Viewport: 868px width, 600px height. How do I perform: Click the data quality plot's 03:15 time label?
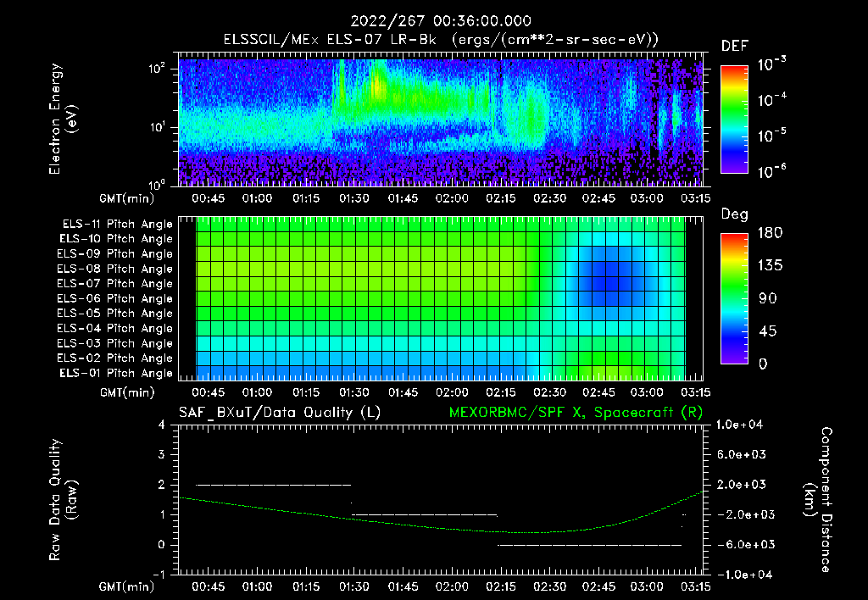pos(695,586)
